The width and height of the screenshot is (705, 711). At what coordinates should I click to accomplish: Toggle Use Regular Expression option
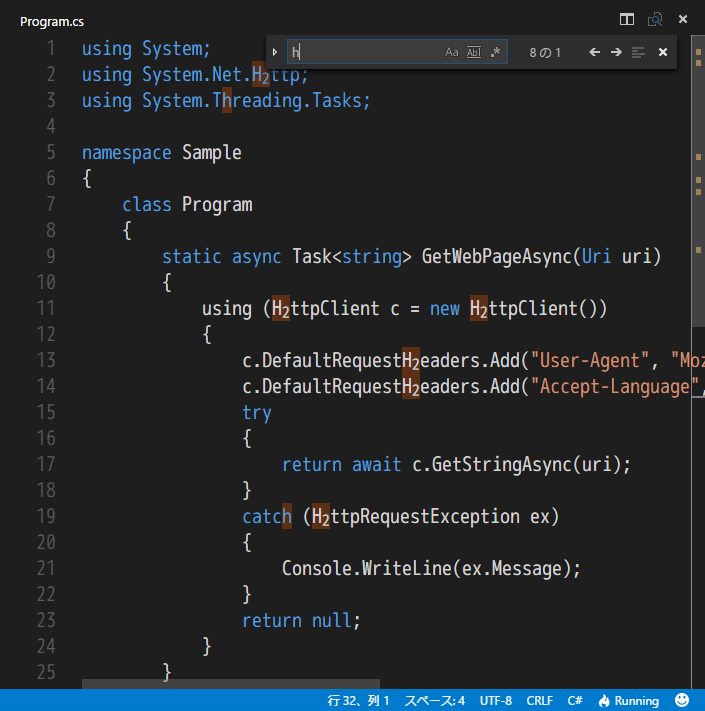pyautogui.click(x=496, y=52)
